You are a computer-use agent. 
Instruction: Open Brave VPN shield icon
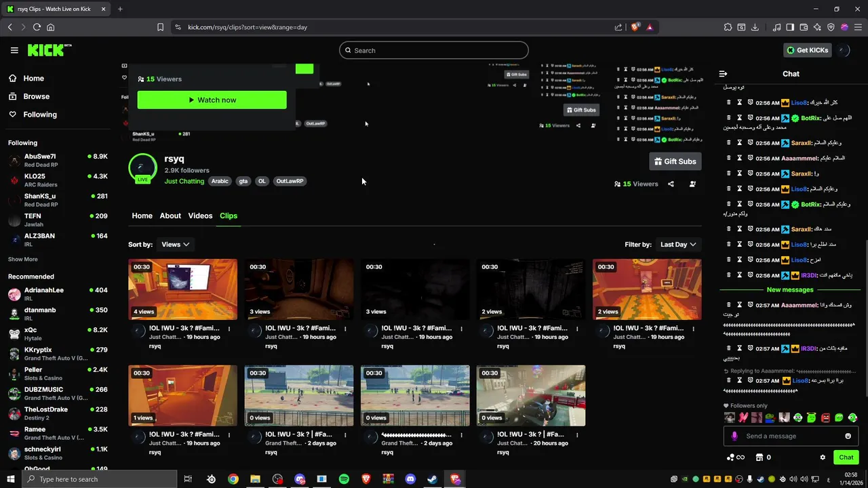click(831, 27)
